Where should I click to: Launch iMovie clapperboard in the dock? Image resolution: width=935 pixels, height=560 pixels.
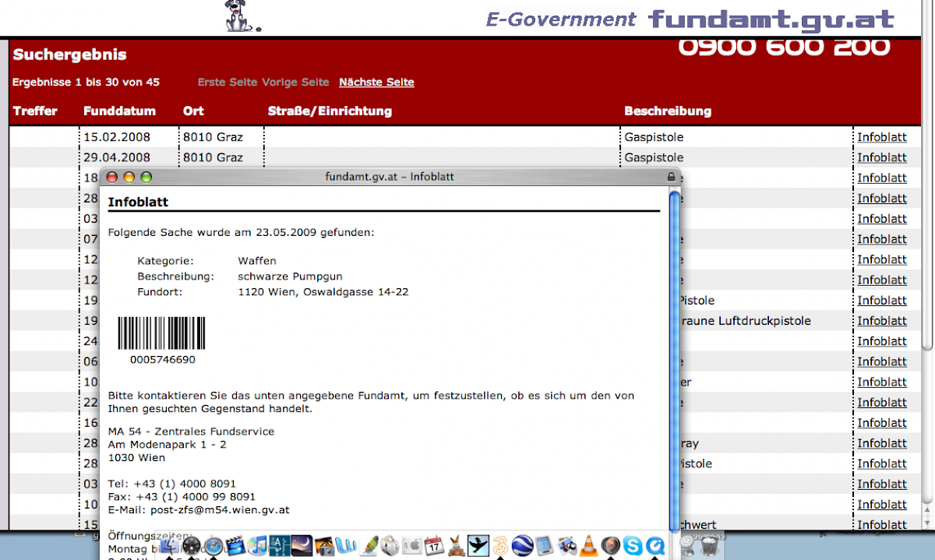coord(235,545)
